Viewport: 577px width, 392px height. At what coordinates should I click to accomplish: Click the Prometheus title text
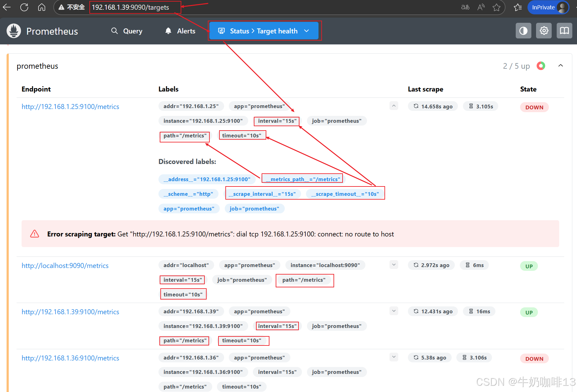(52, 31)
